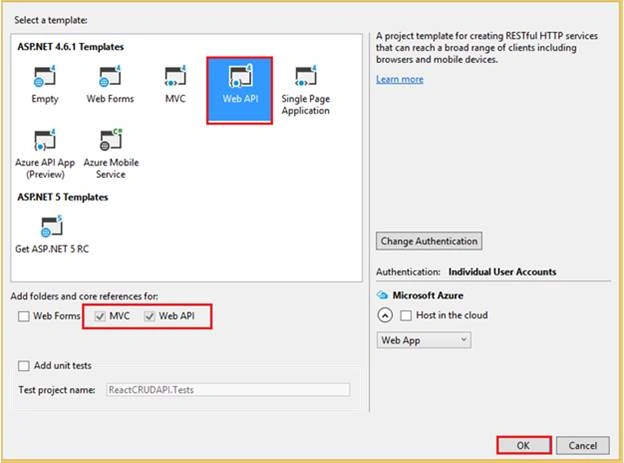Pick the Azure Mobile Service template icon
This screenshot has height=463, width=624.
coord(111,140)
